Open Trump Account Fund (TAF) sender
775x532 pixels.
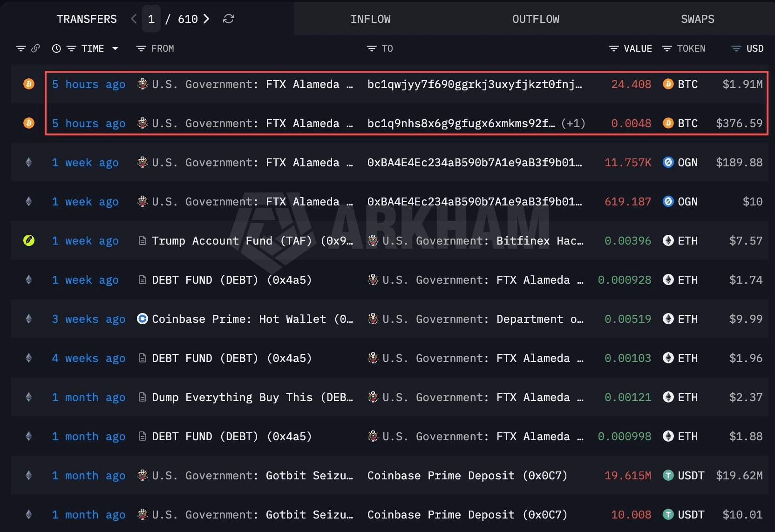252,241
